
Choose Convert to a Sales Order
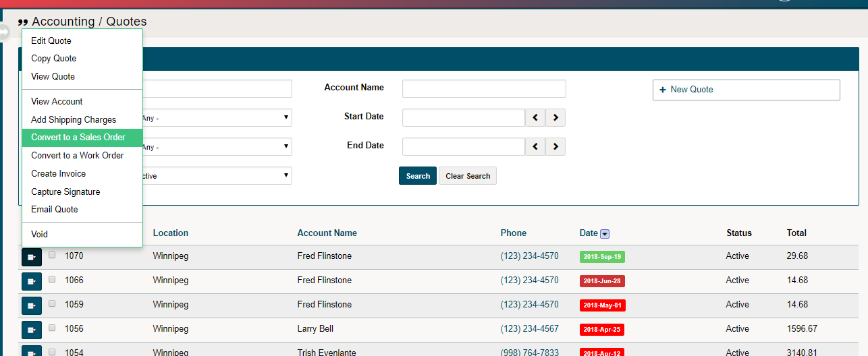pyautogui.click(x=82, y=138)
